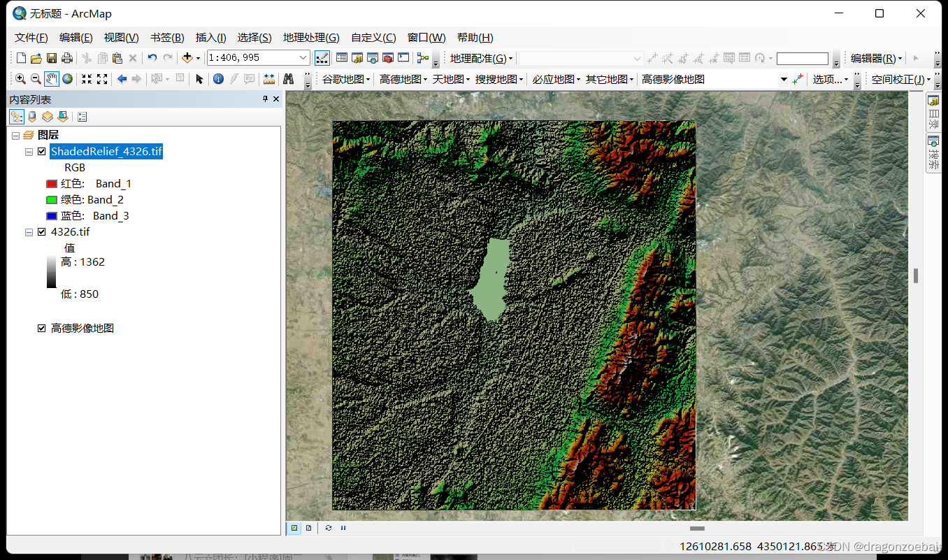Toggle visibility of 4326.tif layer

coord(41,231)
